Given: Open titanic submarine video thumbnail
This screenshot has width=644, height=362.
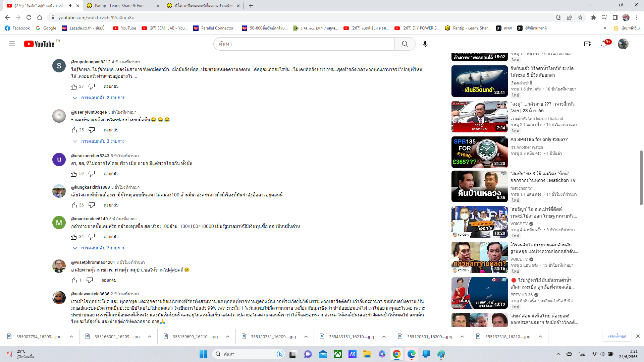Looking at the screenshot, I should 479,81.
